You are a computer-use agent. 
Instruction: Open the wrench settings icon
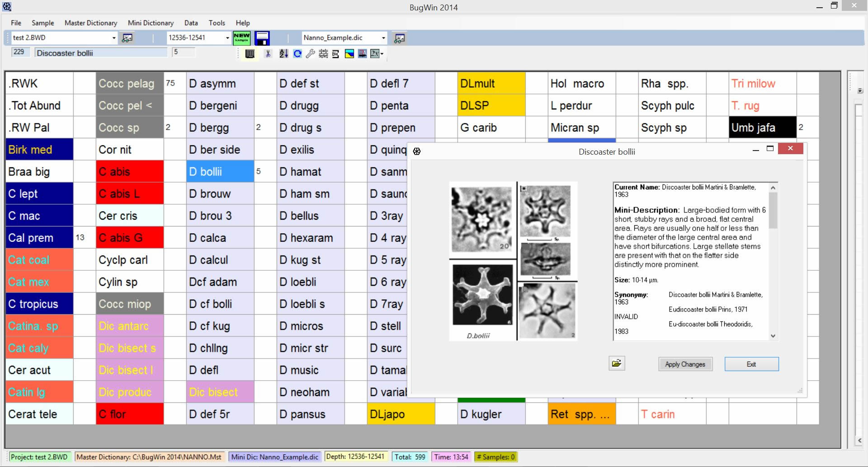pos(310,54)
